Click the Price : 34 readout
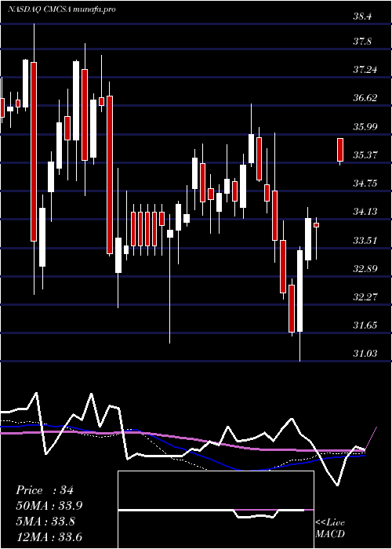Image resolution: width=392 pixels, height=549 pixels. [x=45, y=490]
